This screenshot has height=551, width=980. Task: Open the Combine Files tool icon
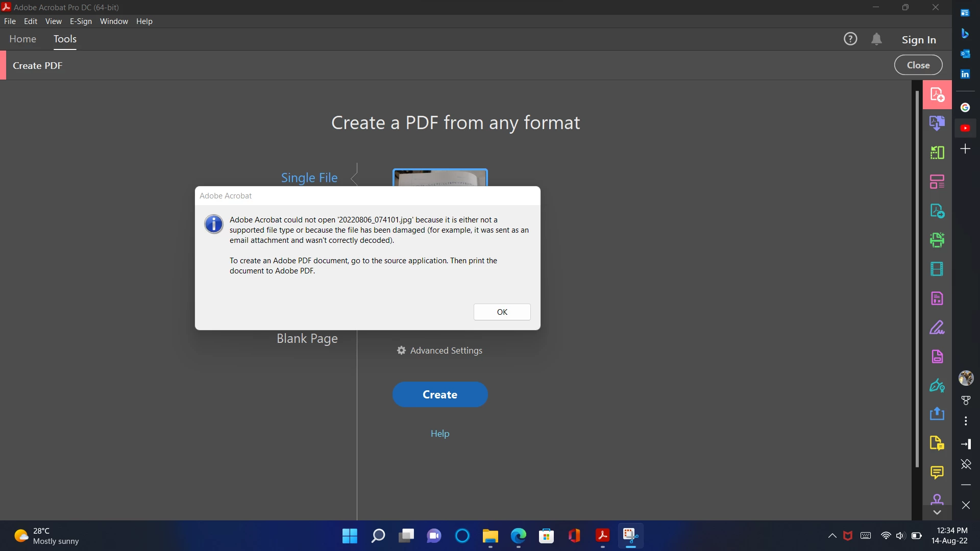[937, 123]
